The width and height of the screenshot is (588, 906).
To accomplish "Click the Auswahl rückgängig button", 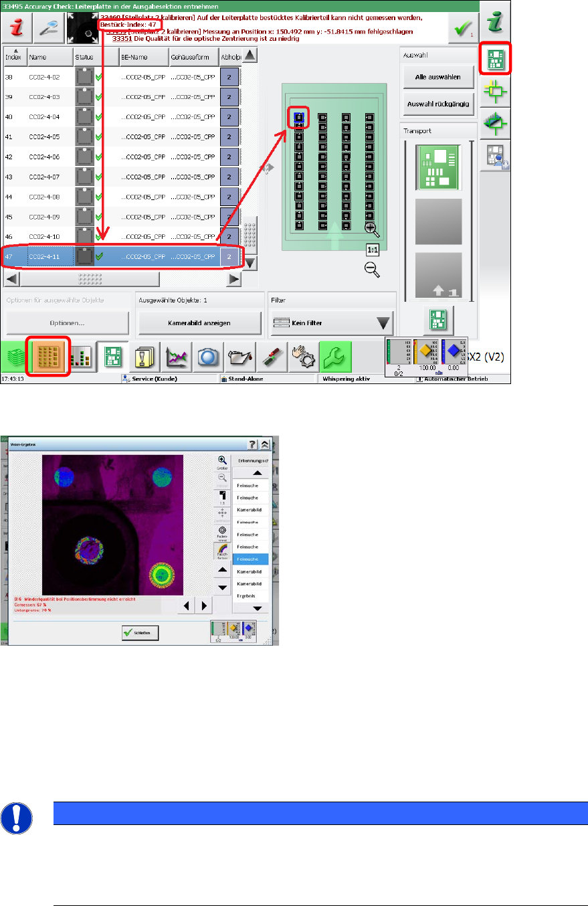I will point(438,104).
